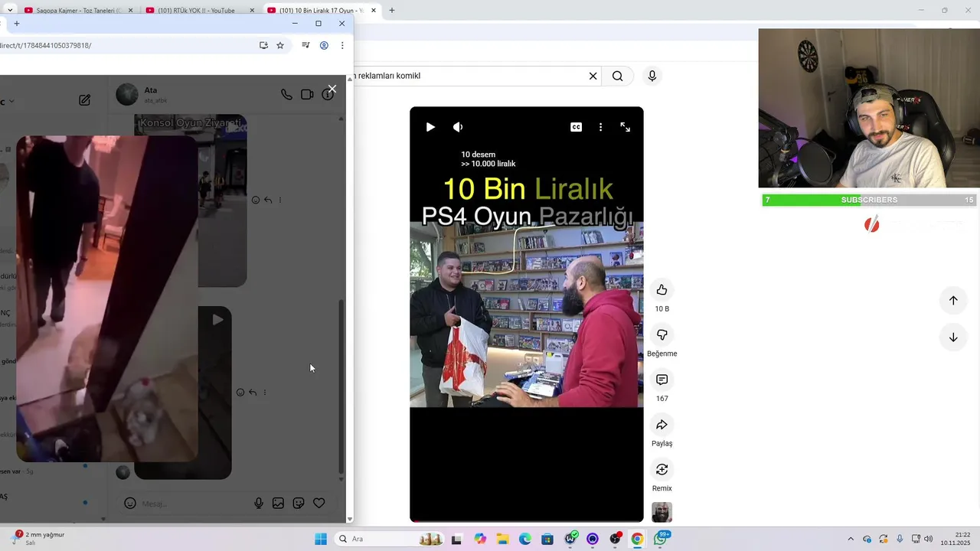Viewport: 980px width, 551px height.
Task: Open the weather widget showing 2 mm yağmur
Action: pyautogui.click(x=38, y=538)
